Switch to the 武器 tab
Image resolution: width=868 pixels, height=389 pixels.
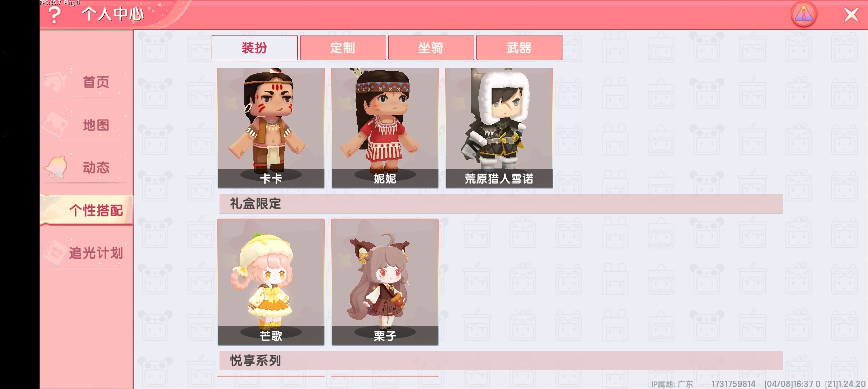click(x=519, y=48)
